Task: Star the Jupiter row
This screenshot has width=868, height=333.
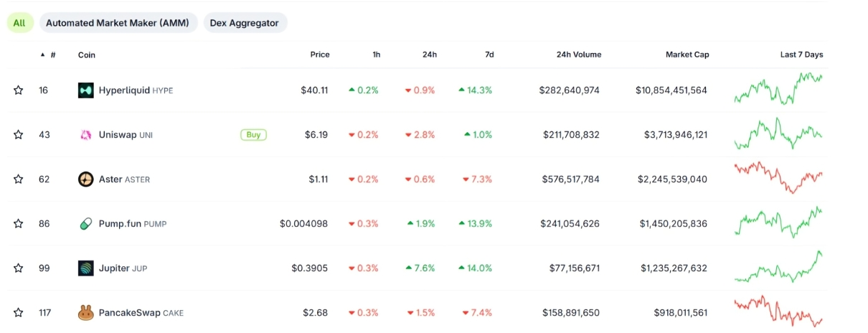Action: tap(19, 268)
